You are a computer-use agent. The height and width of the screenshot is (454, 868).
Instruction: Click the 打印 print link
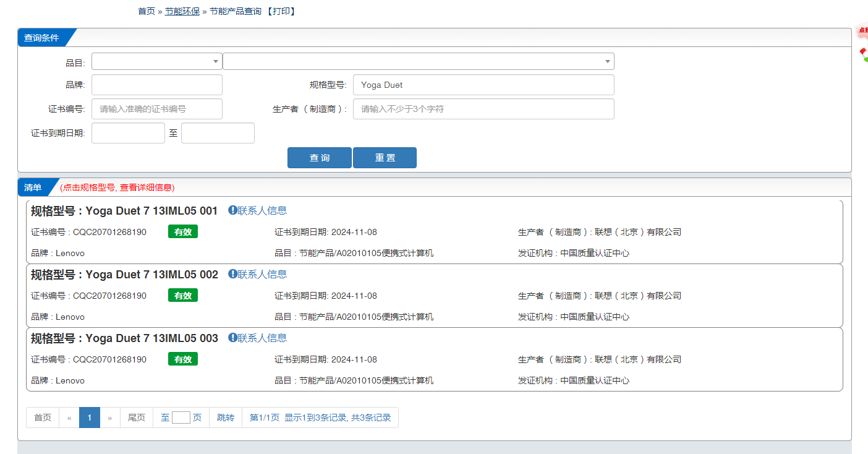[x=281, y=11]
